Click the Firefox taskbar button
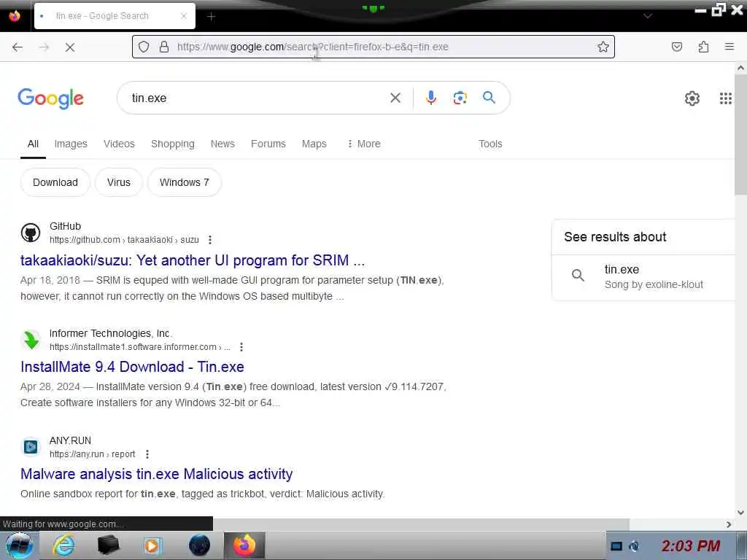747x560 pixels. point(244,545)
